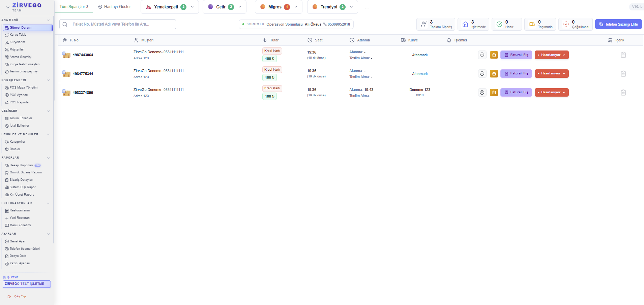
Task: Click orange icon button for order 1983371890
Action: (494, 93)
